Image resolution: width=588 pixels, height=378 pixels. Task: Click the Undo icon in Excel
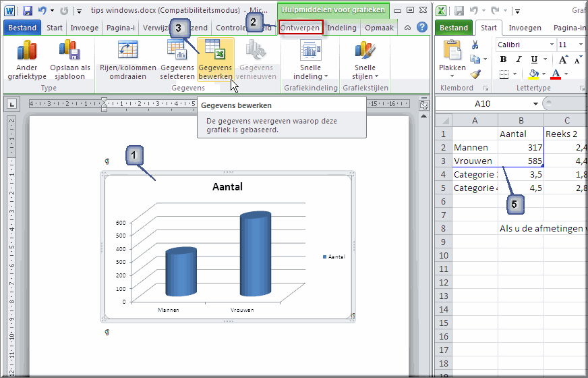[x=474, y=11]
